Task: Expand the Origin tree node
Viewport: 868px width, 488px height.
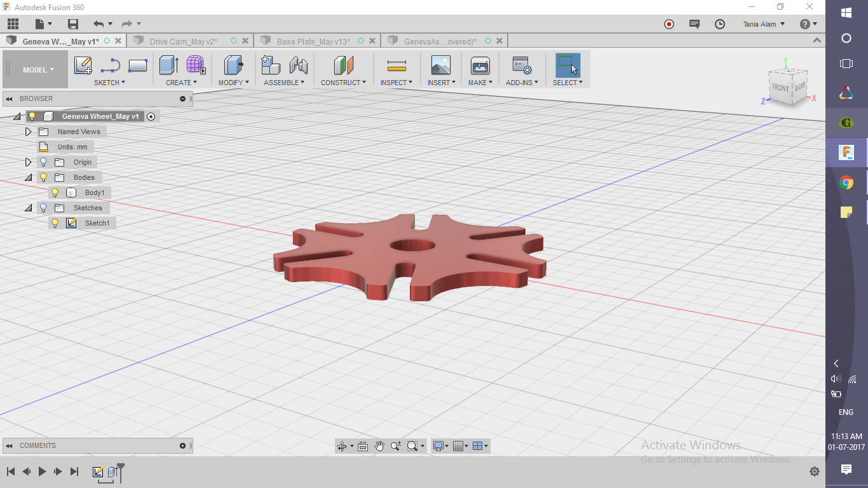Action: coord(28,162)
